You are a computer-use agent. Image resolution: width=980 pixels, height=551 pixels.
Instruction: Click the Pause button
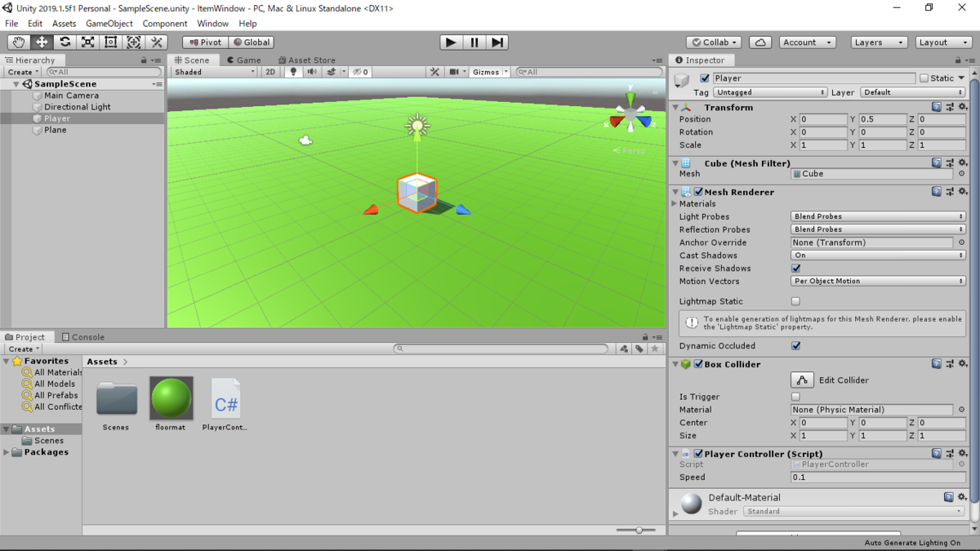coord(474,42)
